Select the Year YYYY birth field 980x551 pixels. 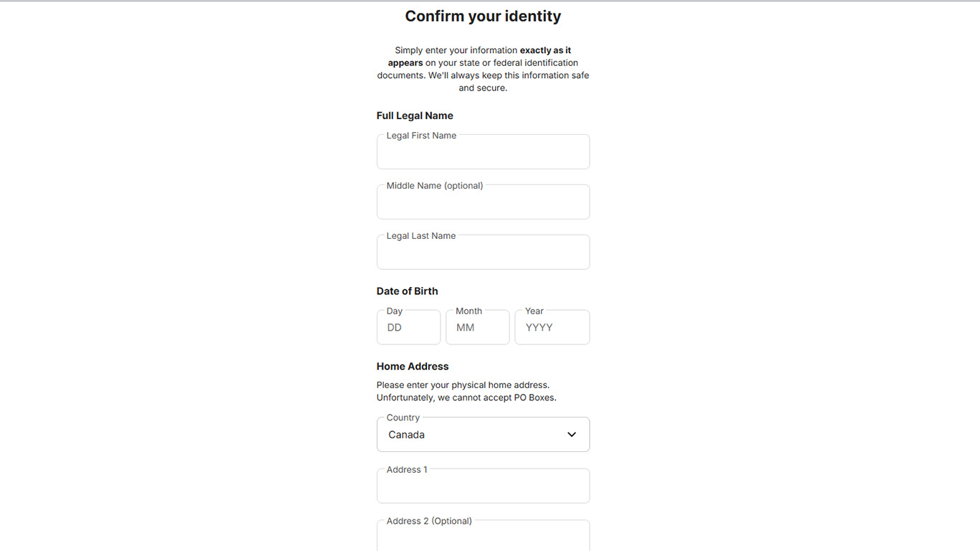point(552,328)
